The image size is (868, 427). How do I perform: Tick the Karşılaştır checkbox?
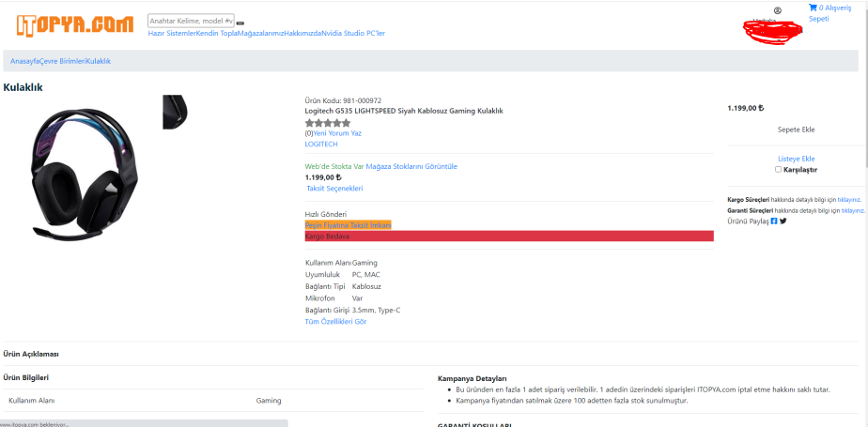pyautogui.click(x=779, y=170)
